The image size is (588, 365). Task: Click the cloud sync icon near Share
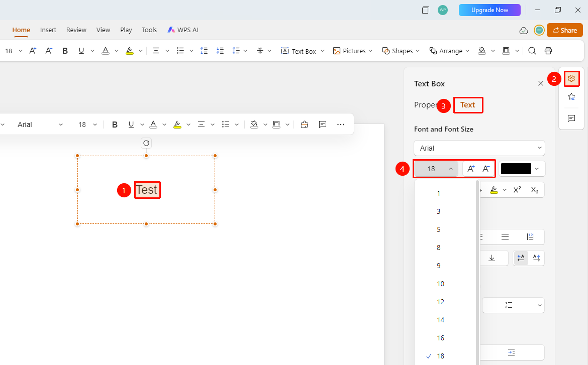[x=524, y=30]
